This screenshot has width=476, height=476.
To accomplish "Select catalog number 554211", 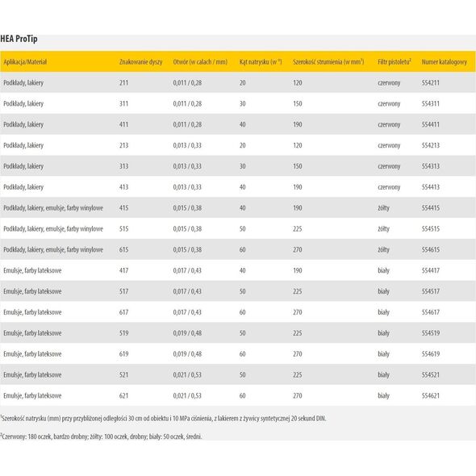I will coord(431,82).
